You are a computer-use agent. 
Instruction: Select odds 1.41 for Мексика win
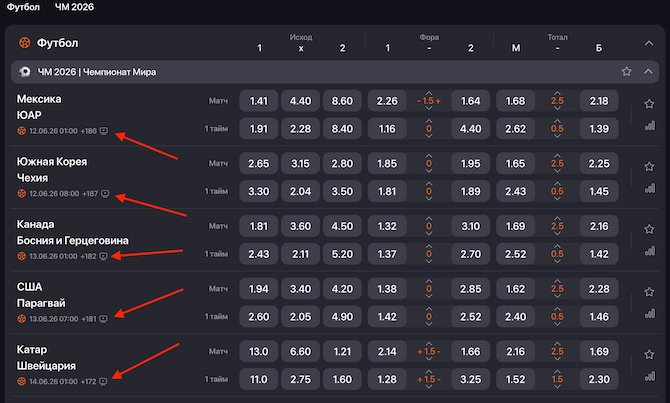point(259,101)
